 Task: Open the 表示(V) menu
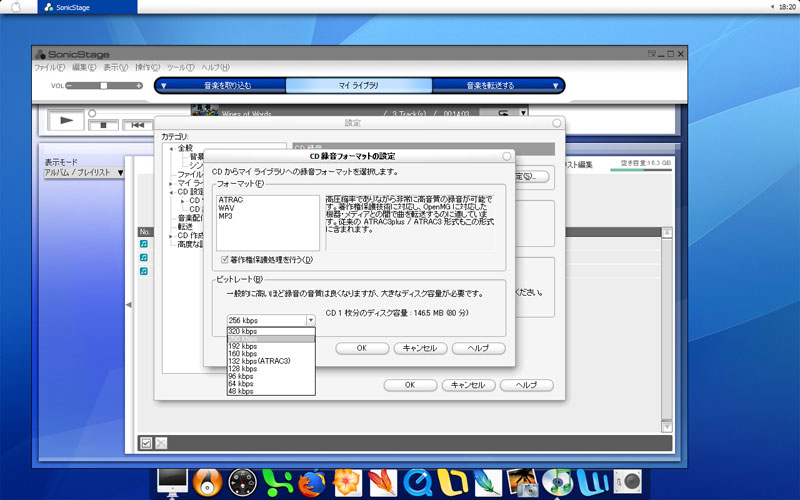pos(116,67)
